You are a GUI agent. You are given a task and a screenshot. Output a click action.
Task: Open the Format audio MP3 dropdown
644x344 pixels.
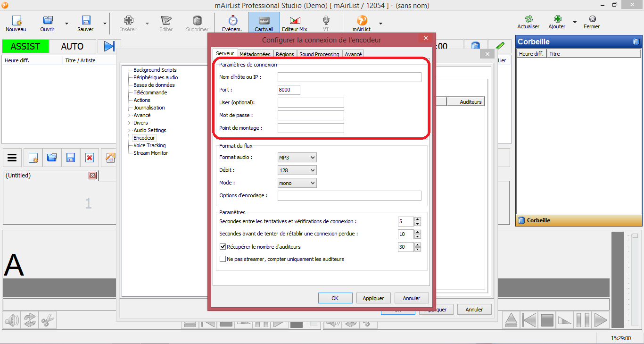click(x=297, y=157)
